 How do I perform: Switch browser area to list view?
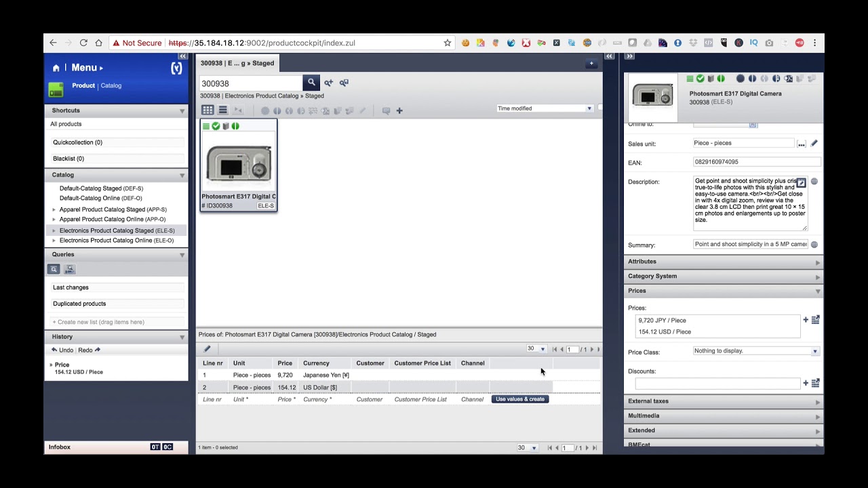pyautogui.click(x=222, y=110)
